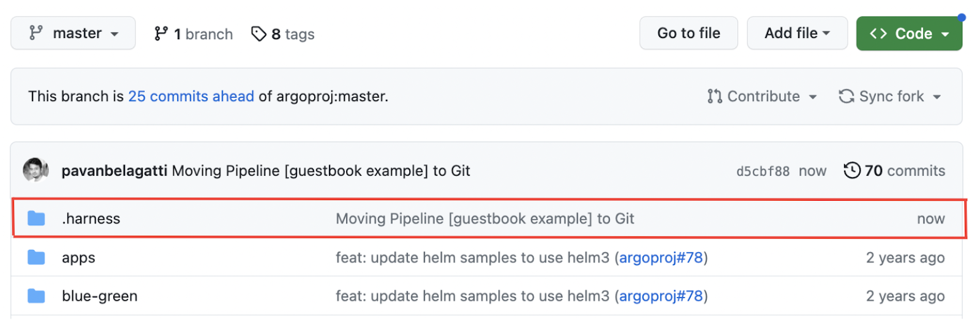The height and width of the screenshot is (330, 980).
Task: Open the .harness folder name
Action: [91, 219]
